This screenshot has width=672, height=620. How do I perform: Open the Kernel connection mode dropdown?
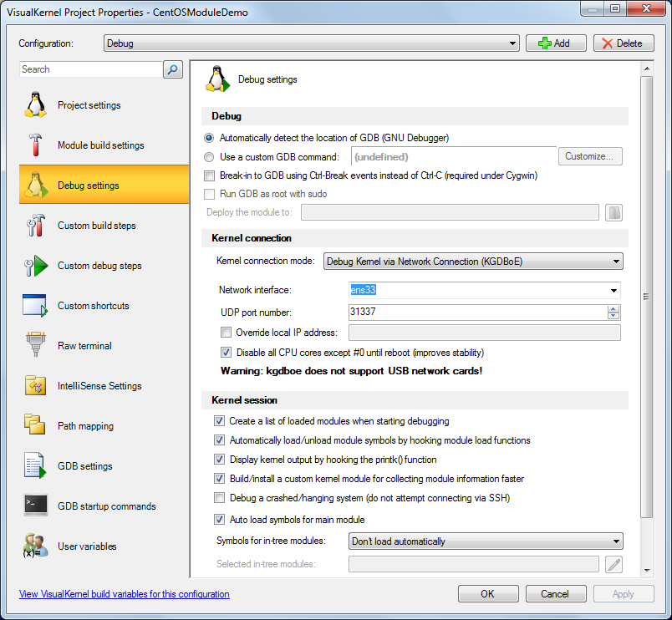473,262
